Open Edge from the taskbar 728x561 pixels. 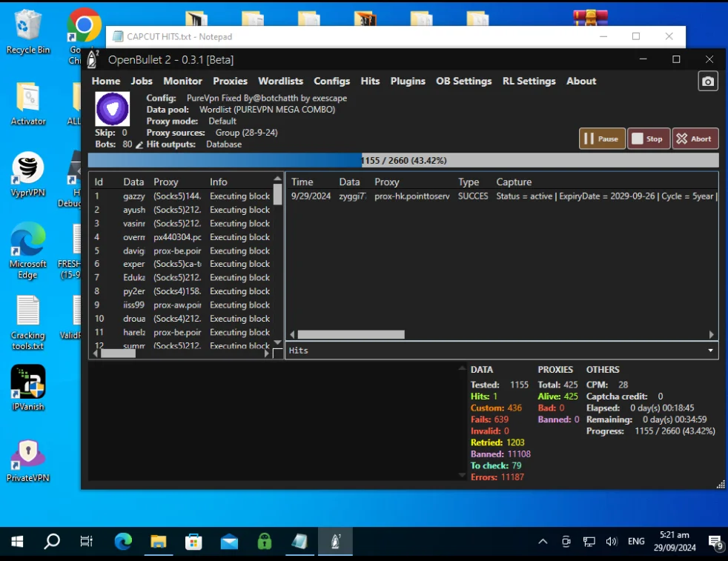pos(123,542)
